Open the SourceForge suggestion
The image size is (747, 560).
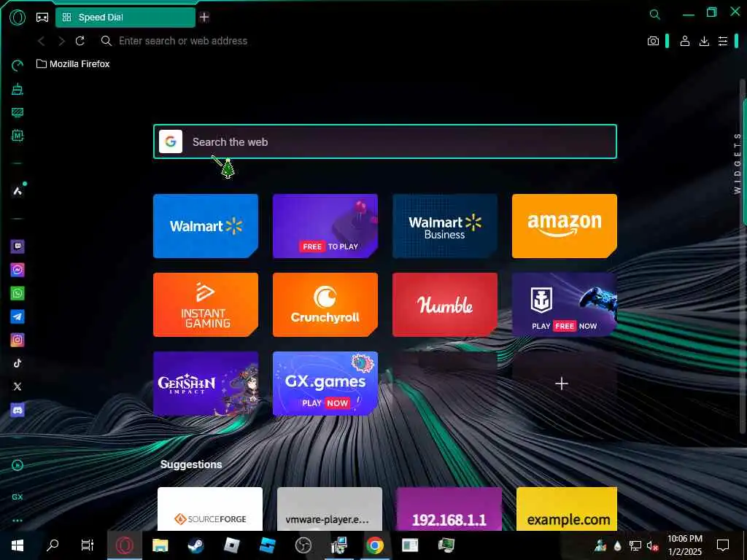pyautogui.click(x=210, y=508)
